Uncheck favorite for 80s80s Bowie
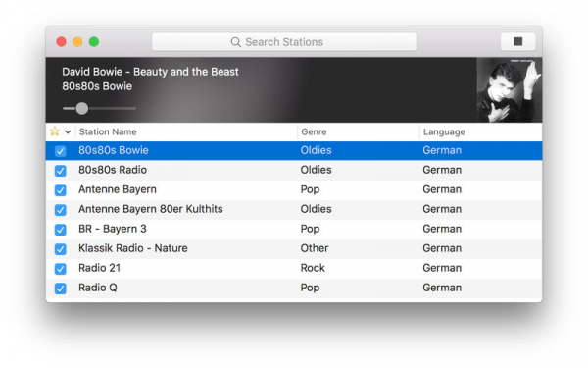Viewport: 588px width, 368px height. click(60, 151)
